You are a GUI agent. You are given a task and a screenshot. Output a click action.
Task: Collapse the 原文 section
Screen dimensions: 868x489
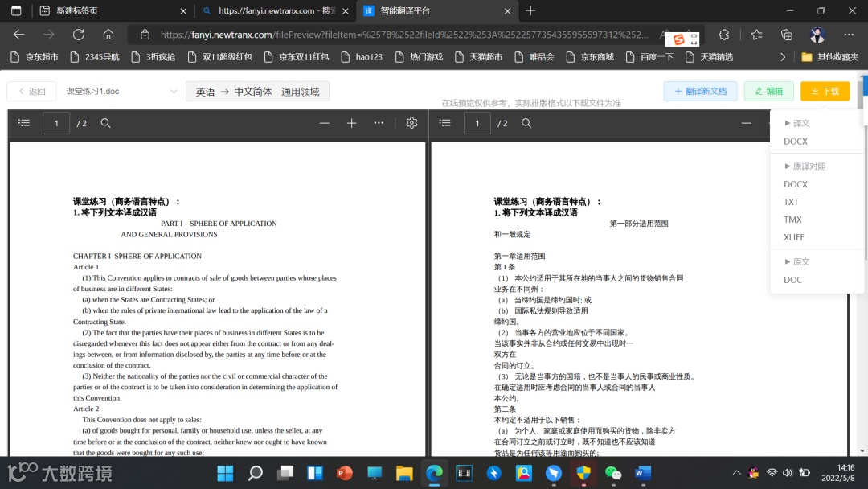[797, 261]
